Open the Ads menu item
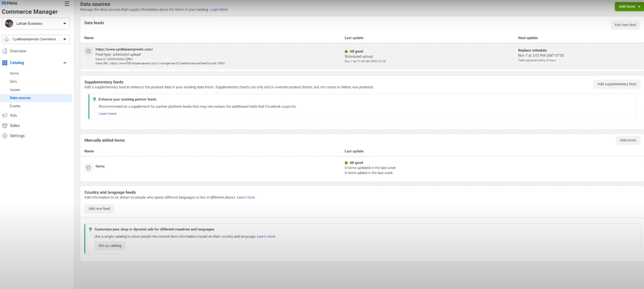The image size is (644, 289). [13, 115]
